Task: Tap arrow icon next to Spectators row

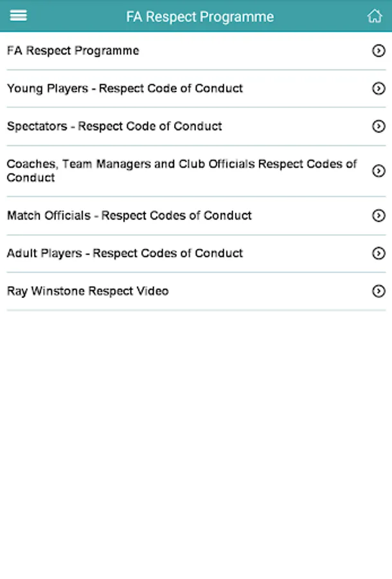Action: coord(379,127)
